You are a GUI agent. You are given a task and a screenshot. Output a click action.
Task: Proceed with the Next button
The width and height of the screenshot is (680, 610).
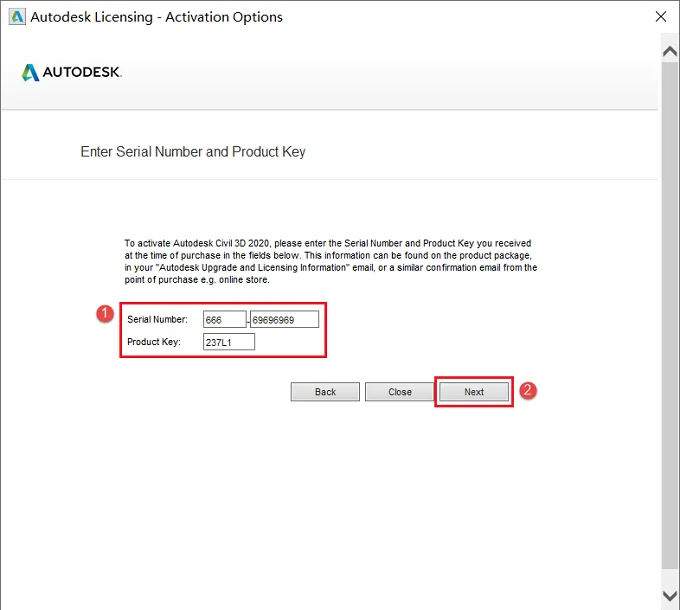[474, 392]
